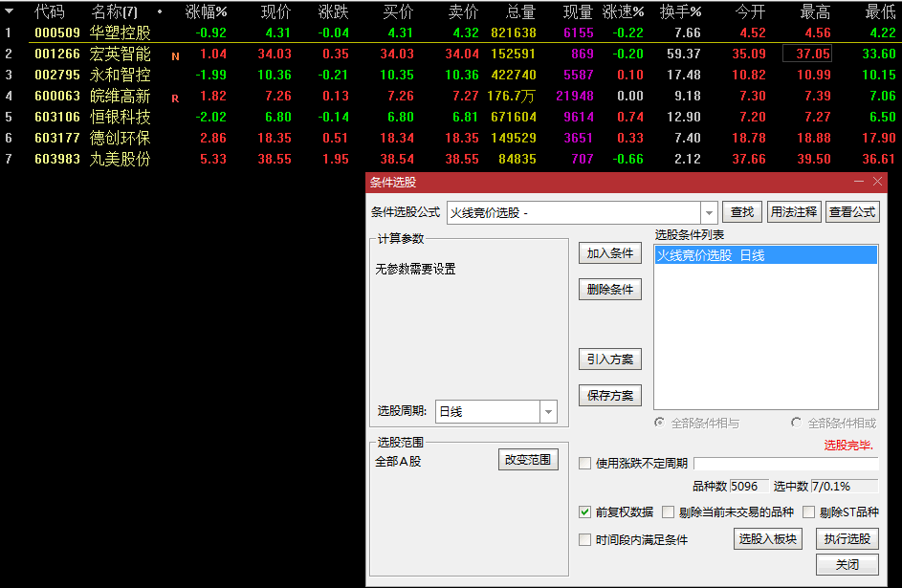Click 无参数需要设置 text
902x588 pixels.
(x=415, y=269)
